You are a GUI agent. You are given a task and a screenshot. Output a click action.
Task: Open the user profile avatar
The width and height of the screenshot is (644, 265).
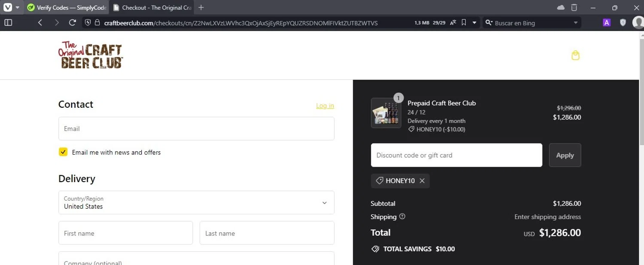pos(638,22)
